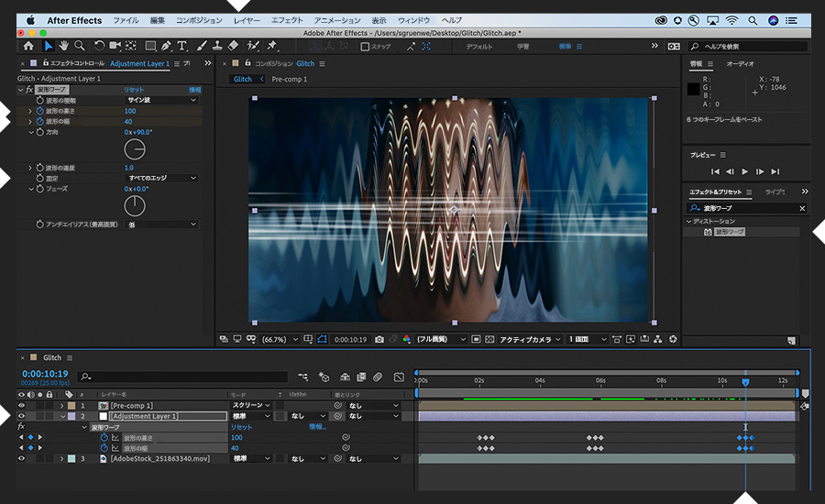Screen dimensions: 825x504
Task: Click the Home icon in toolbar
Action: 28,46
